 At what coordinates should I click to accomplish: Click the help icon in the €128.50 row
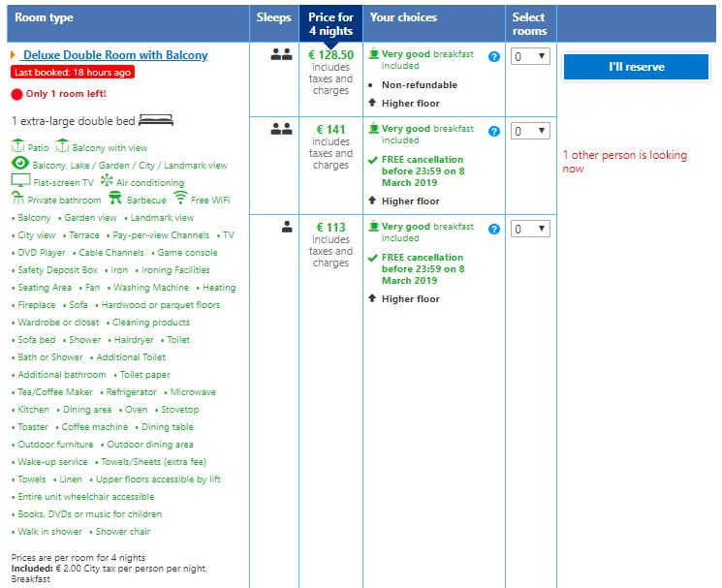coord(494,57)
